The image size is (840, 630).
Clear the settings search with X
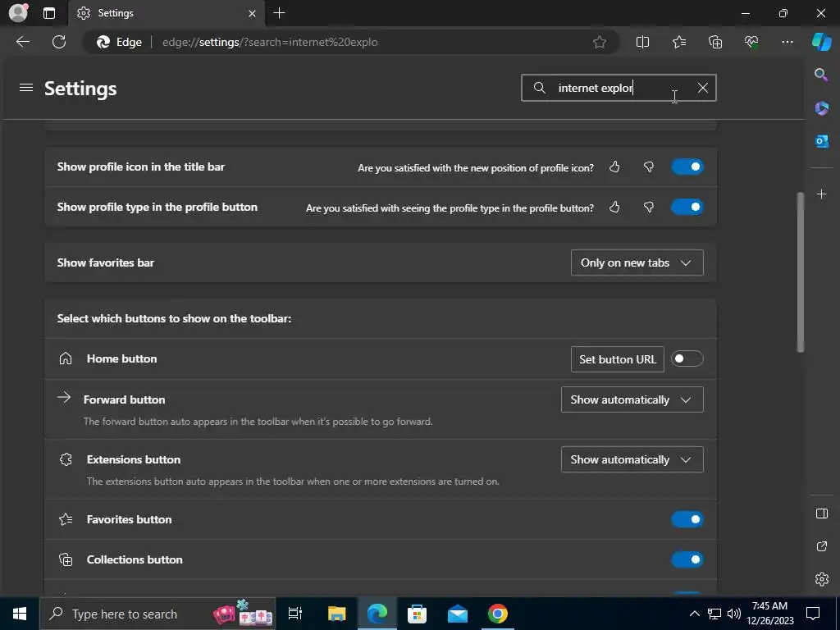click(x=702, y=88)
